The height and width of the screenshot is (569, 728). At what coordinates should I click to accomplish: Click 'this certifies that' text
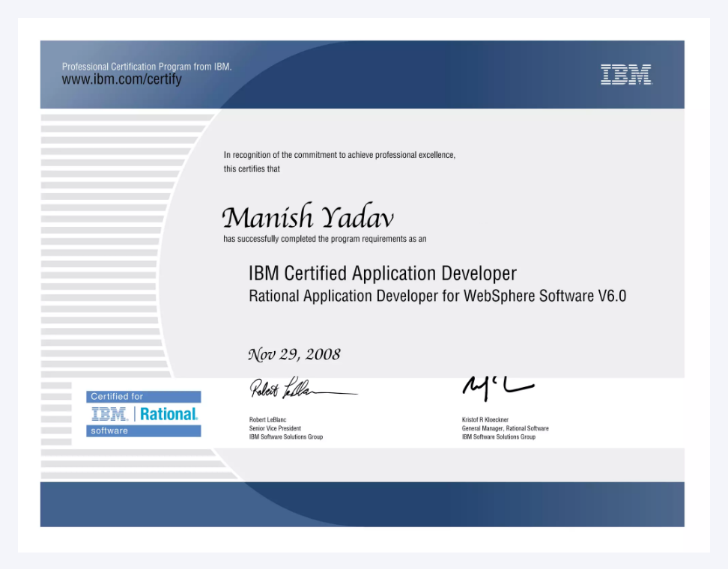point(252,169)
